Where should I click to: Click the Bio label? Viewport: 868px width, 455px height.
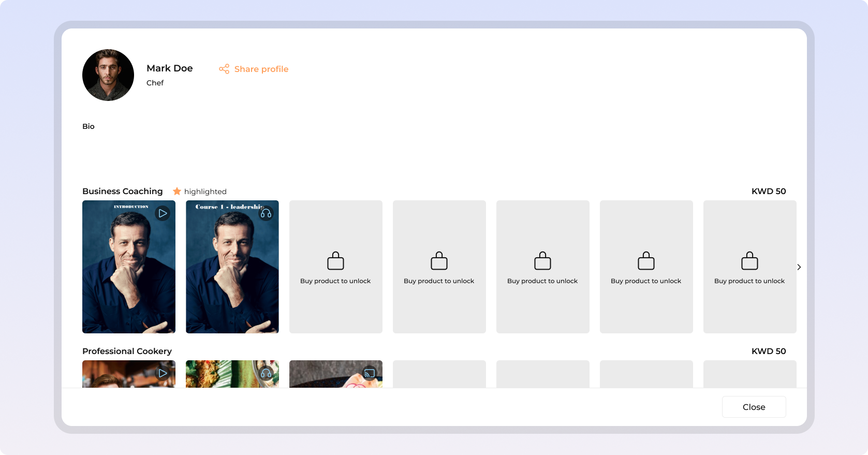89,126
